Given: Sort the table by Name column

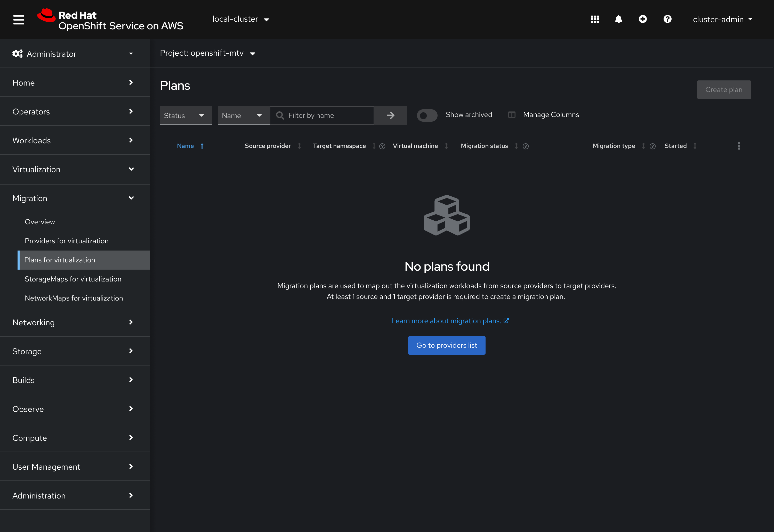Looking at the screenshot, I should tap(186, 146).
